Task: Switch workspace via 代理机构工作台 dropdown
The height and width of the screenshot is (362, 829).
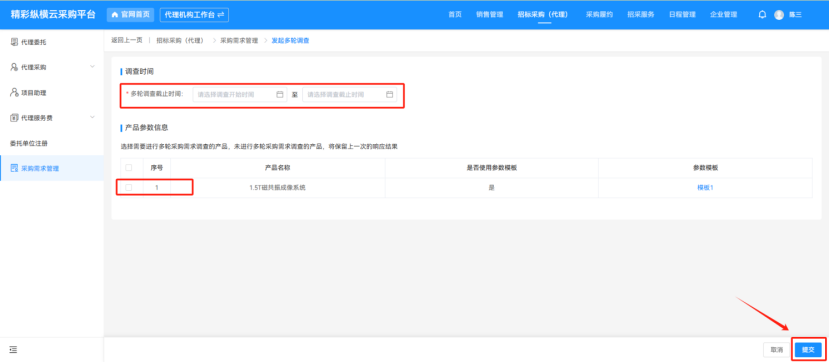Action: pos(194,15)
